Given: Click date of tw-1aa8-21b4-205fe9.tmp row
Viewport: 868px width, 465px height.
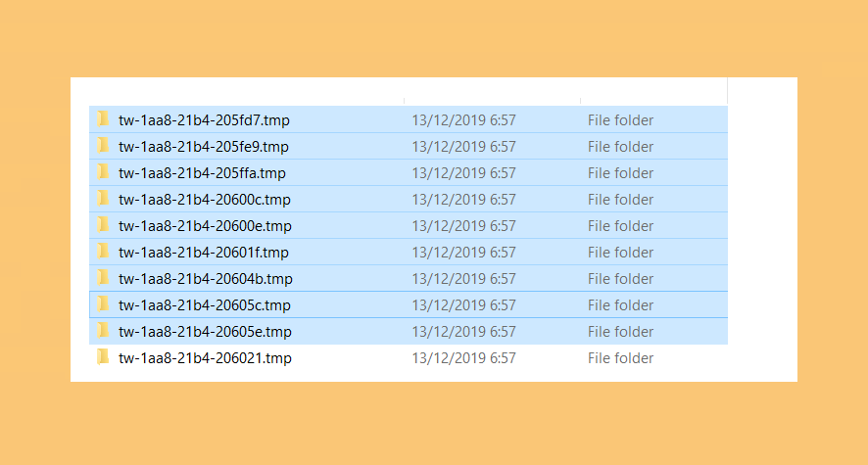Looking at the screenshot, I should 464,147.
